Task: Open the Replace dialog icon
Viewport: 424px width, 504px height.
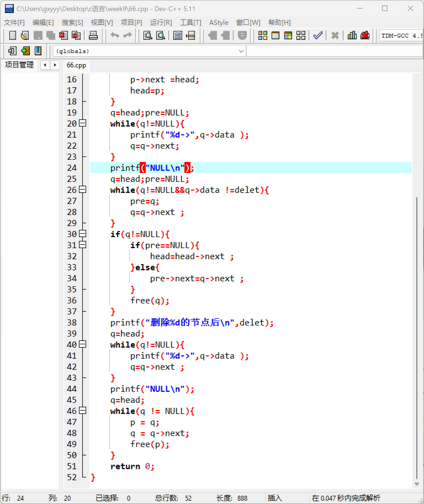Action: click(161, 35)
